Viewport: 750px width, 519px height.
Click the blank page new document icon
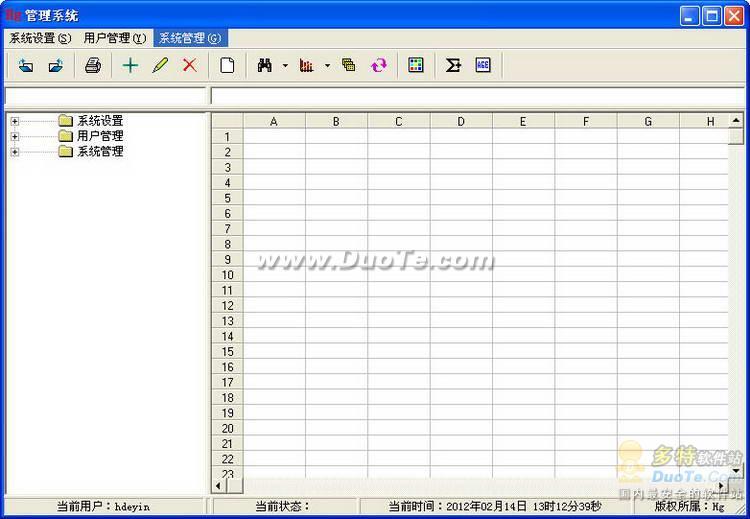pyautogui.click(x=227, y=65)
